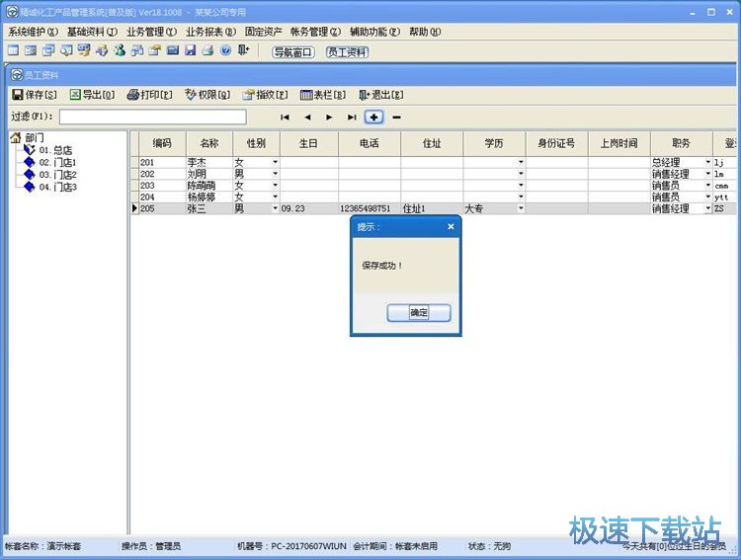741x560 pixels.
Task: Open the 系统维护 menu
Action: click(33, 32)
